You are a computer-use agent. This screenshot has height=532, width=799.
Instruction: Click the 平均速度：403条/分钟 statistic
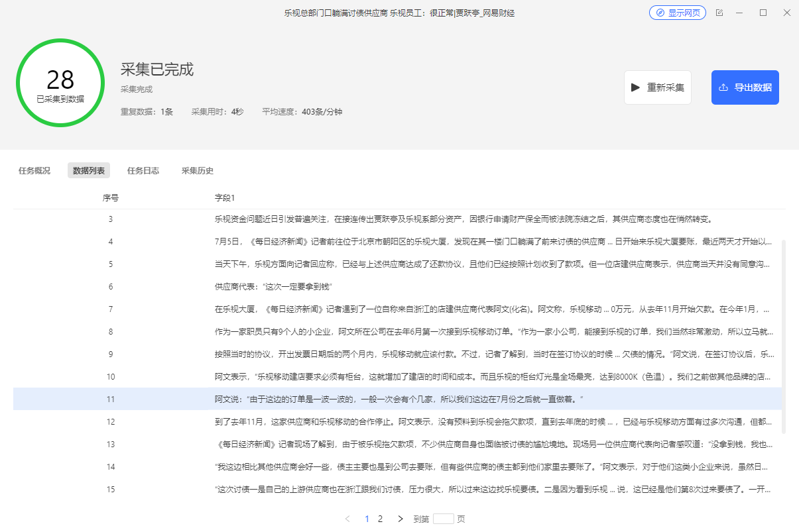pyautogui.click(x=302, y=111)
